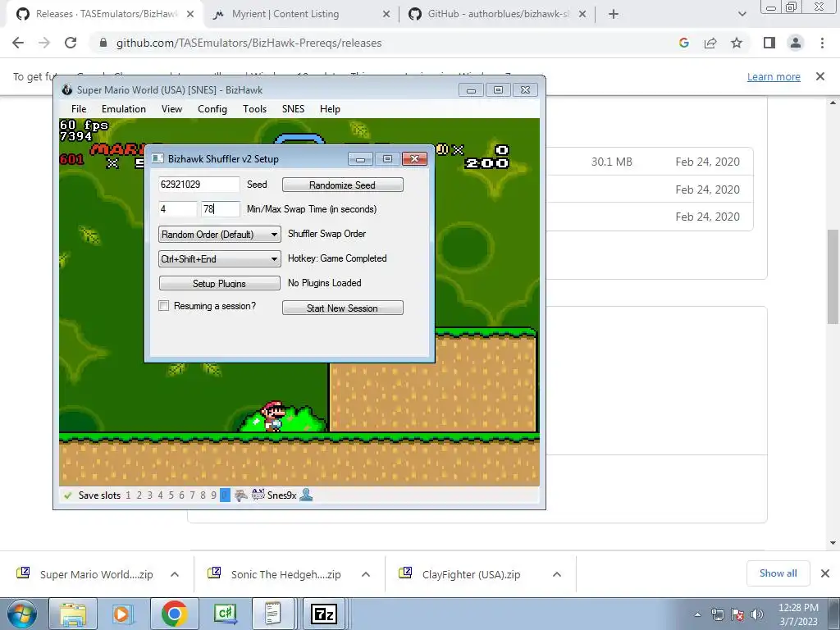Open 7-Zip from the taskbar

(323, 614)
